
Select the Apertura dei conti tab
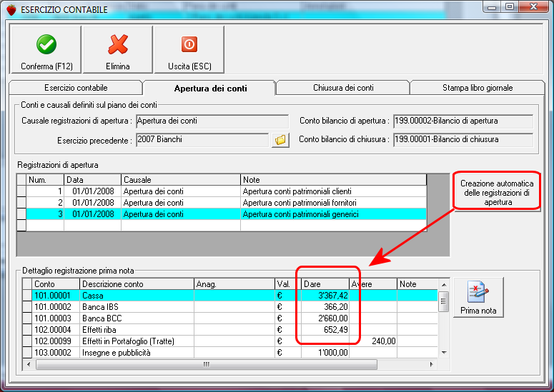coord(210,89)
